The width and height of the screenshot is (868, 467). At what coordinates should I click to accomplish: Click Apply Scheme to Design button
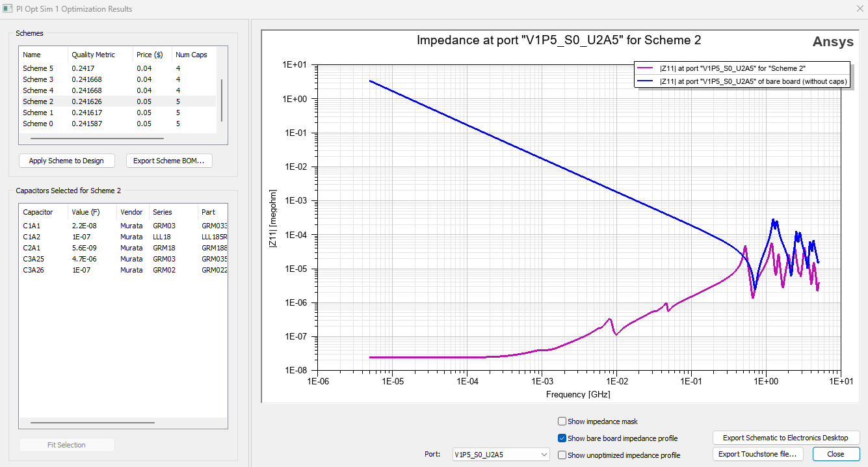[66, 161]
